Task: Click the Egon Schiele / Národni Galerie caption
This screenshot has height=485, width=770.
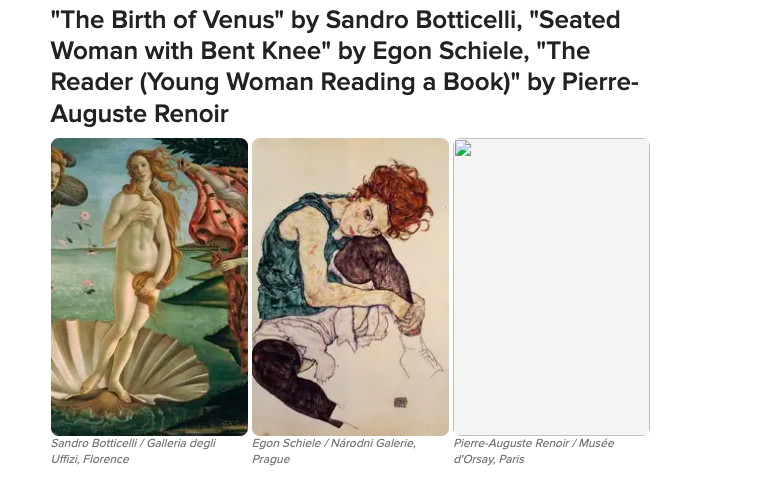Action: point(334,443)
